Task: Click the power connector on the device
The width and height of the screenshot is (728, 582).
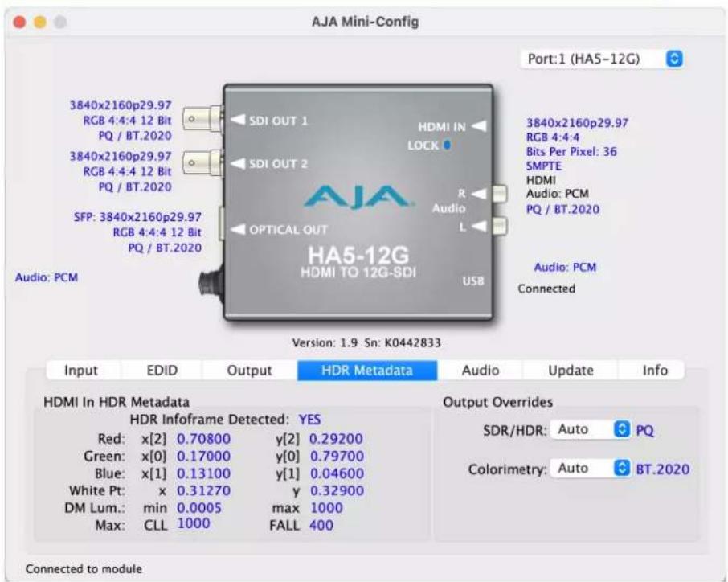Action: [211, 282]
